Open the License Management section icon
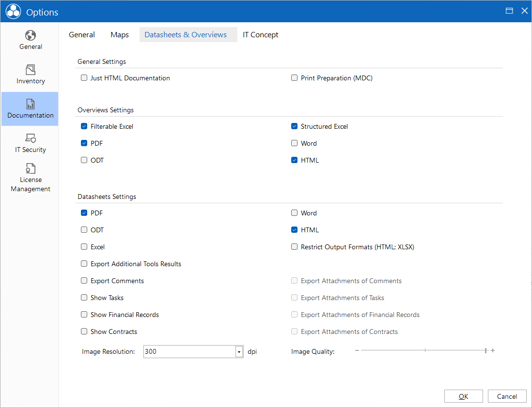This screenshot has width=532, height=408. coord(31,168)
